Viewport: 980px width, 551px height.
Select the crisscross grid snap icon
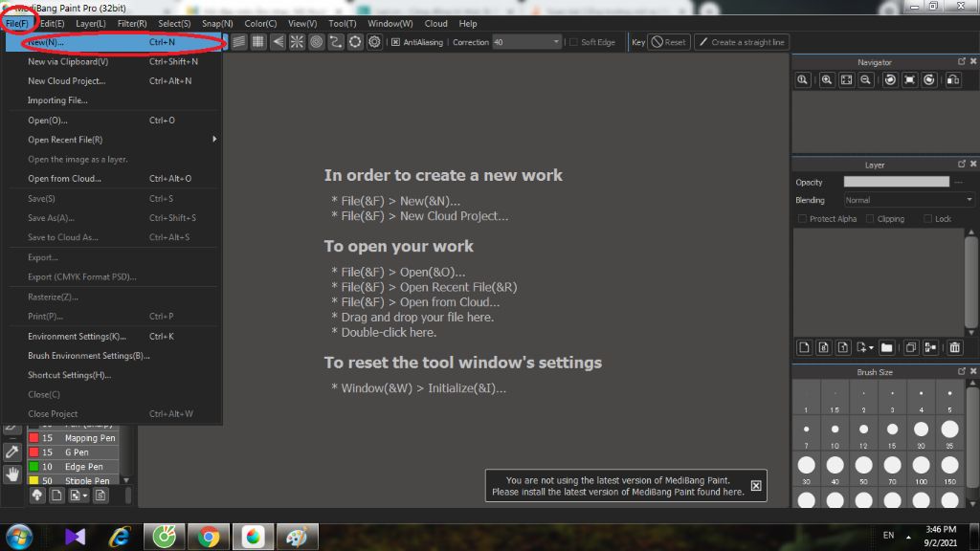point(258,42)
